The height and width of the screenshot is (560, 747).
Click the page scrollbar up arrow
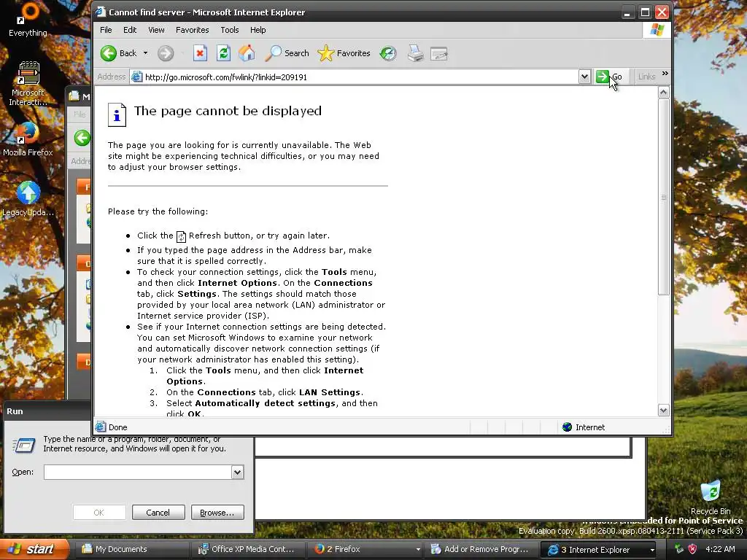click(x=664, y=93)
